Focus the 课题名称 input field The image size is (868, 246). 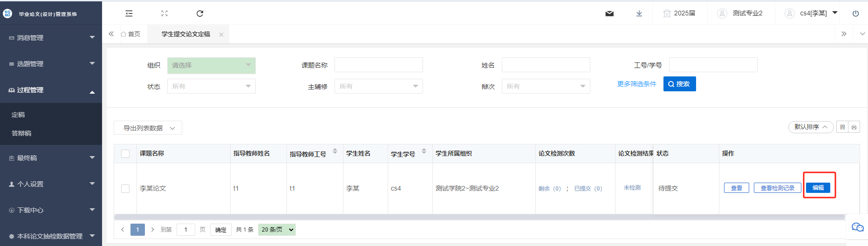pos(379,65)
